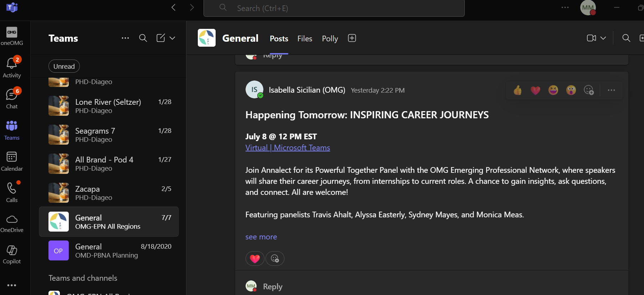Open the MM profile avatar menu
The image size is (644, 295).
(x=588, y=7)
